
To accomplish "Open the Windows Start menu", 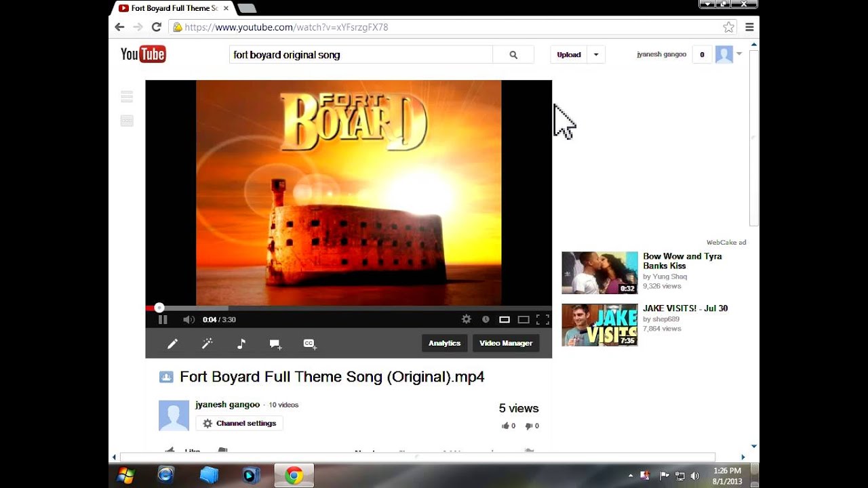I will point(125,475).
